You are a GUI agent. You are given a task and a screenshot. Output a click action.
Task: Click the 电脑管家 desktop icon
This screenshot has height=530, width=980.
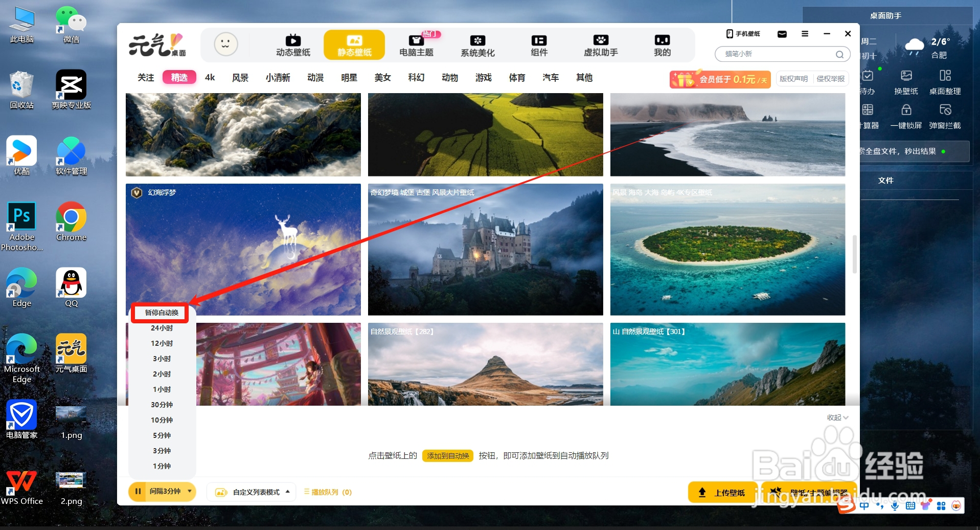pos(21,419)
